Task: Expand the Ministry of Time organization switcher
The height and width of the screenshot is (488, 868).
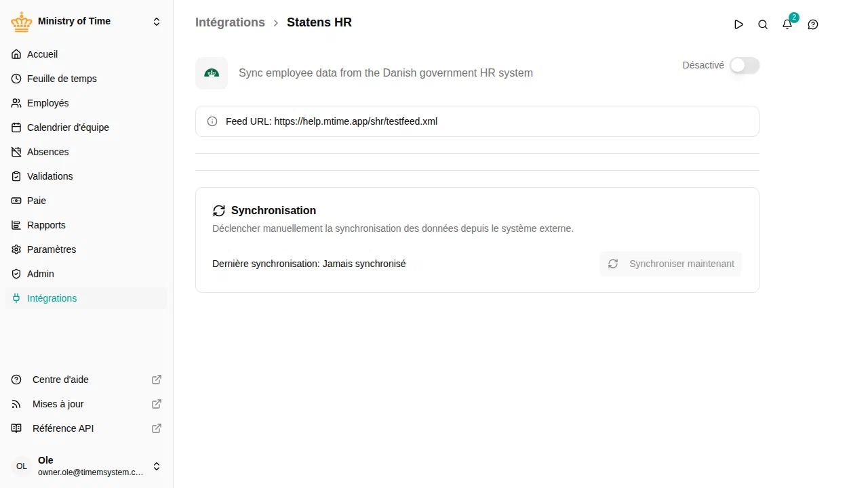Action: (x=157, y=22)
